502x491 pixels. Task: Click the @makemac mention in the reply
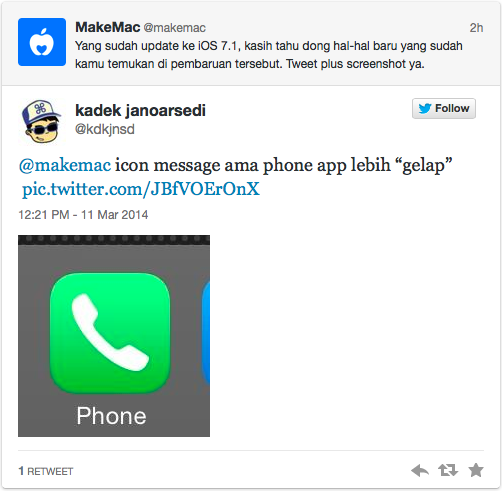[x=65, y=165]
